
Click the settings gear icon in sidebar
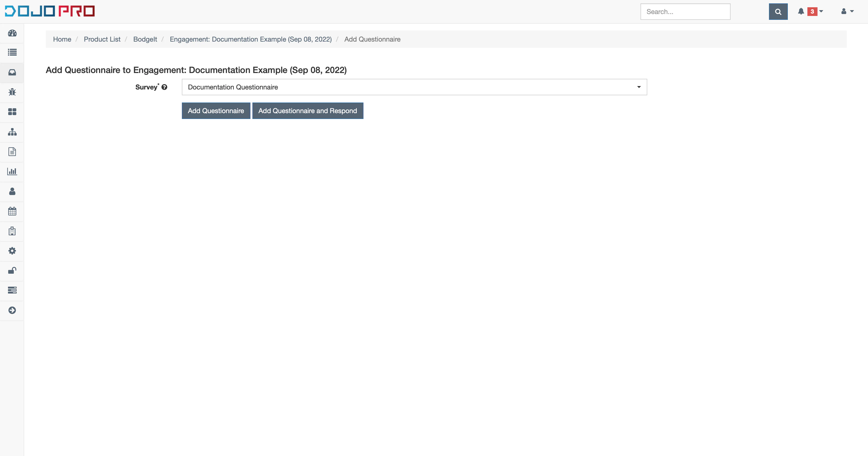click(12, 251)
